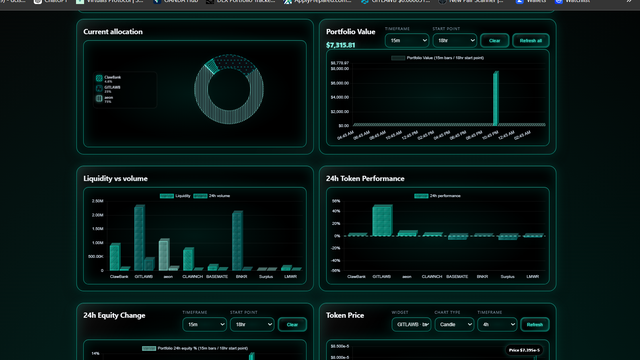Click the Refresh button in Token Price panel

[x=535, y=324]
